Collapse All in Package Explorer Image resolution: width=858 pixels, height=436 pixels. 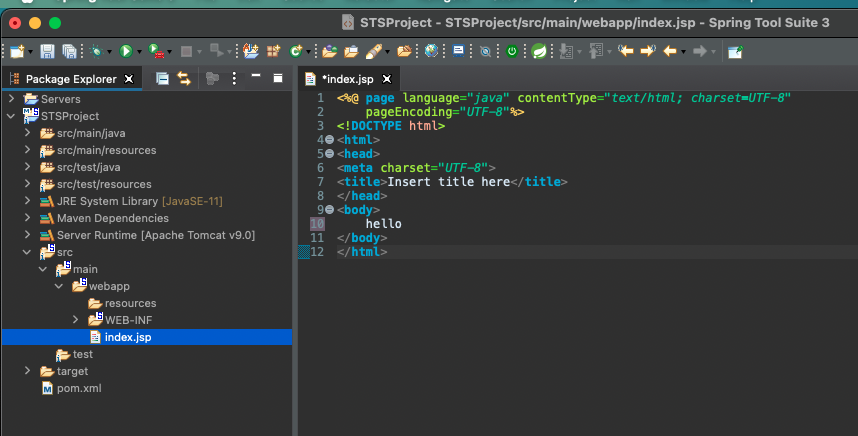pos(163,79)
